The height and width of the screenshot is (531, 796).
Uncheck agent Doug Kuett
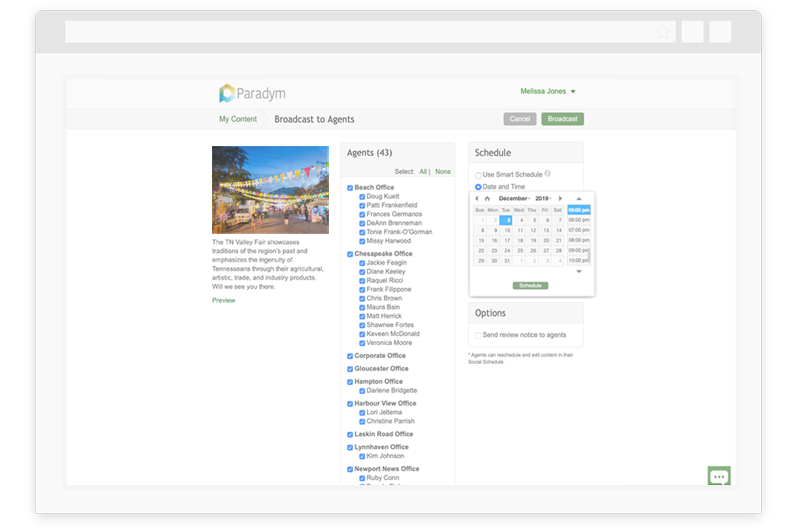click(362, 197)
